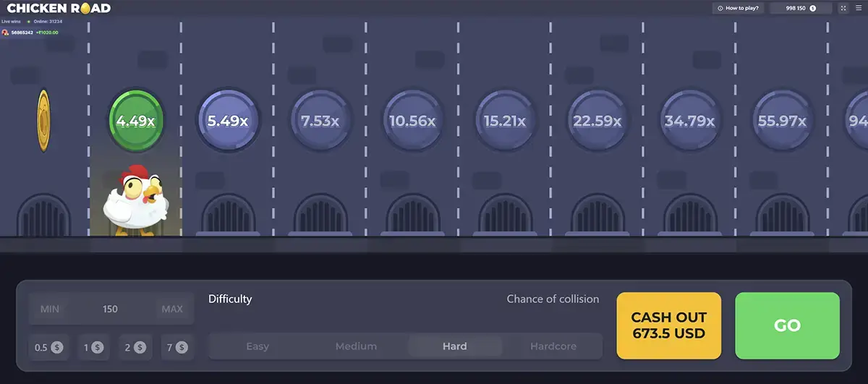Choose the 0.5 $ quick bet chip
This screenshot has width=868, height=384.
click(x=48, y=348)
